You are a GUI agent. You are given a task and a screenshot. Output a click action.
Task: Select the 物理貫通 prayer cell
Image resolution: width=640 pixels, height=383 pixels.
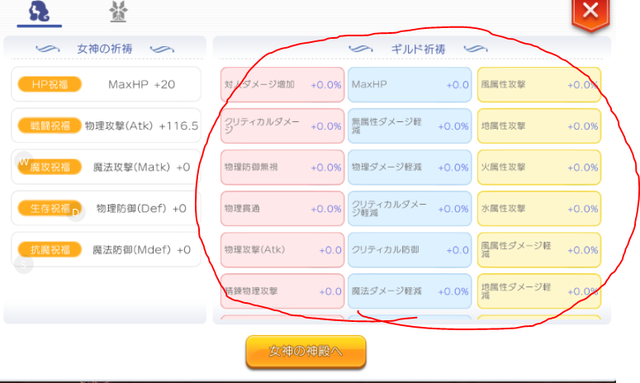pos(282,208)
